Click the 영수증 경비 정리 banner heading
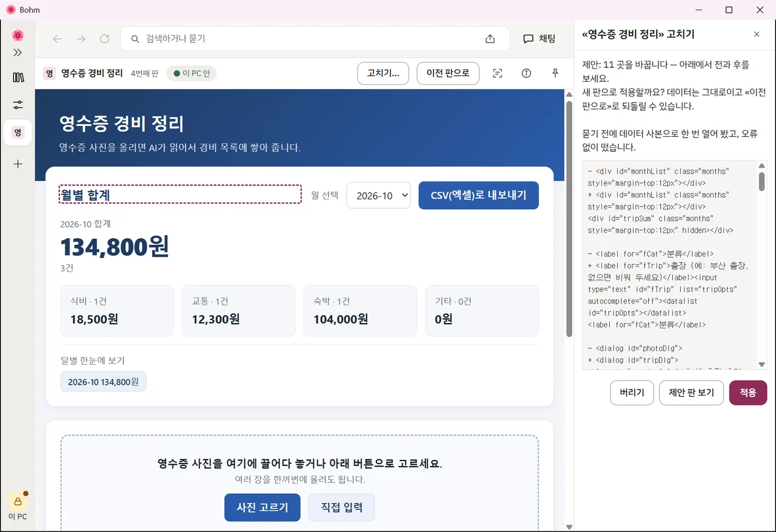The image size is (776, 532). [x=121, y=124]
